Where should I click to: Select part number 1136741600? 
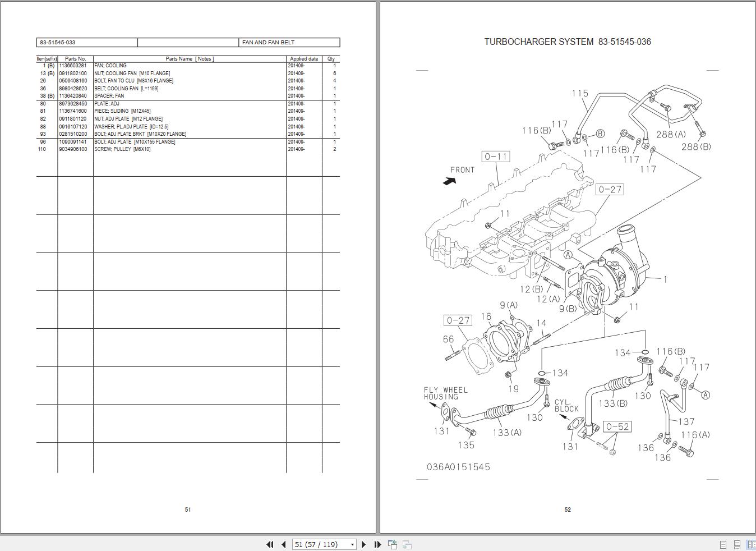pyautogui.click(x=73, y=111)
